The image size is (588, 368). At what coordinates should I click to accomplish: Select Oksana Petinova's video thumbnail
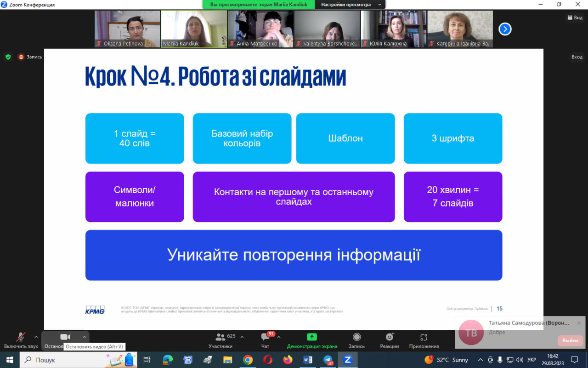click(127, 29)
